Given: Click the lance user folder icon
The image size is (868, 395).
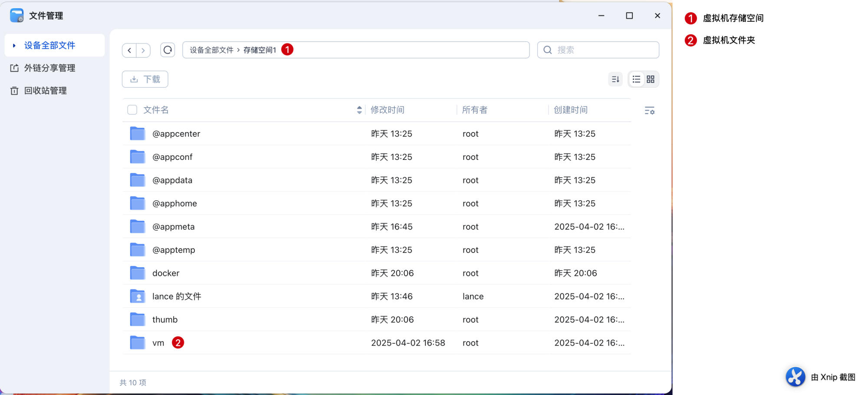Looking at the screenshot, I should point(138,296).
